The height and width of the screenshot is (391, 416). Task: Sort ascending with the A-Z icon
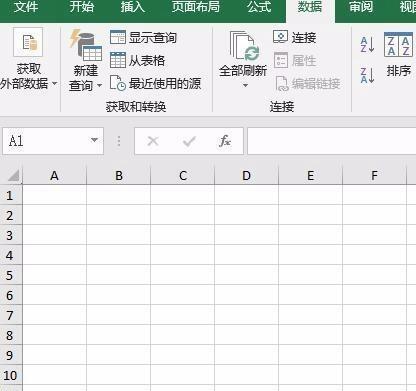pos(367,45)
